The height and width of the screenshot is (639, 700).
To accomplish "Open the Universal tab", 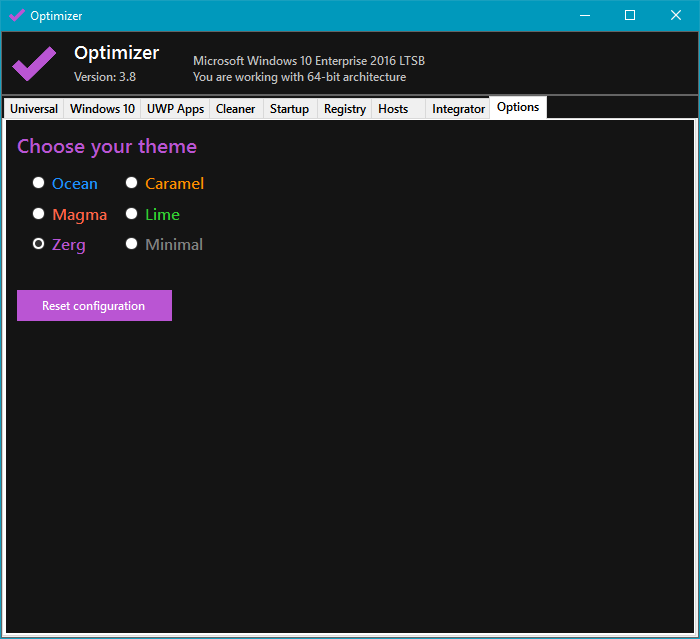I will pos(34,109).
